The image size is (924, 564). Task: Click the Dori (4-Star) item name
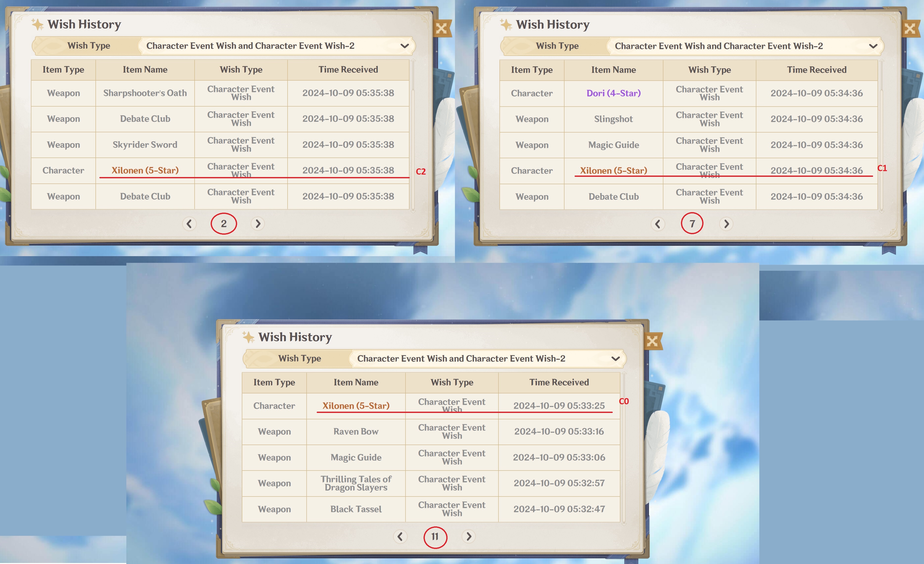pyautogui.click(x=613, y=93)
